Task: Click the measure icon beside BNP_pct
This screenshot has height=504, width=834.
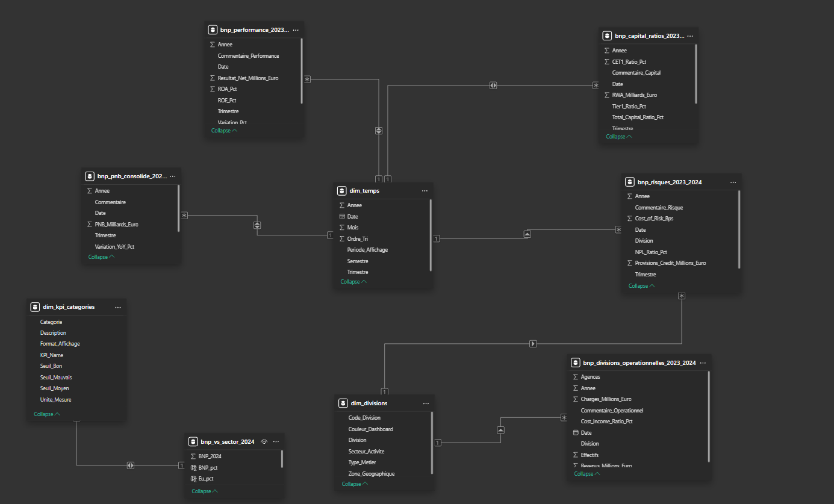Action: pyautogui.click(x=193, y=467)
